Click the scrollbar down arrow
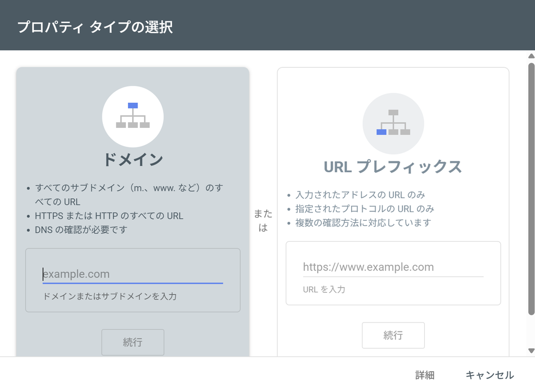Screen dimensions: 535x392 click(x=531, y=350)
